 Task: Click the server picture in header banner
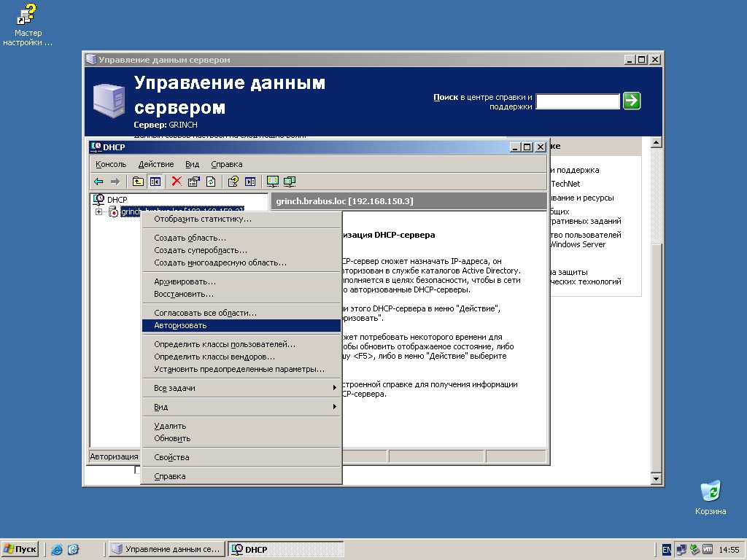(109, 101)
